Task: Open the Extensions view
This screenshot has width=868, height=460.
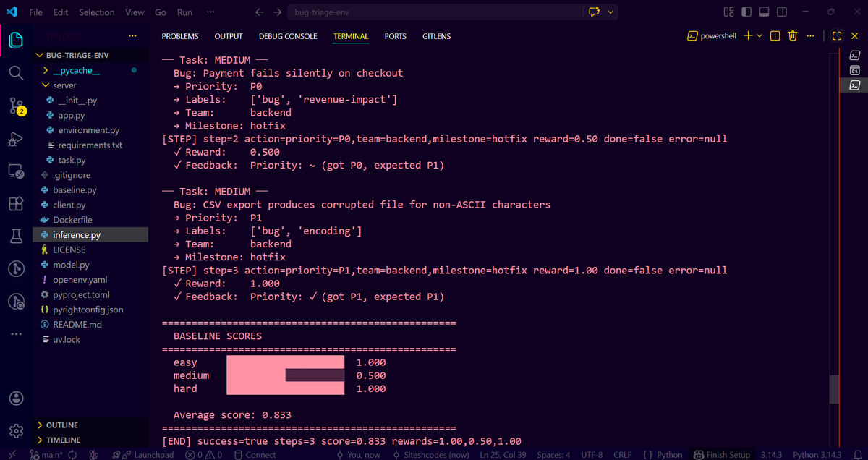Action: point(16,204)
